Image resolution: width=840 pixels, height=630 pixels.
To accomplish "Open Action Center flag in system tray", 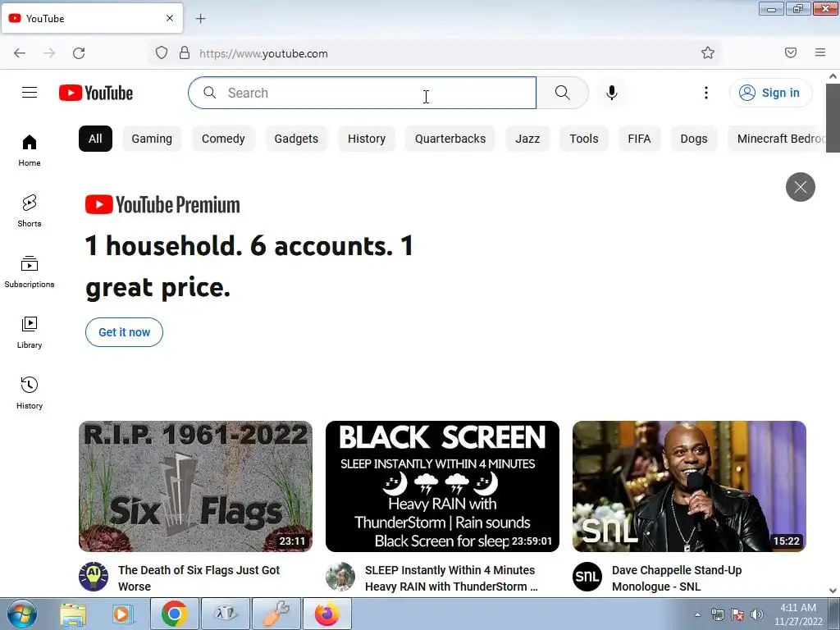I will click(x=737, y=614).
